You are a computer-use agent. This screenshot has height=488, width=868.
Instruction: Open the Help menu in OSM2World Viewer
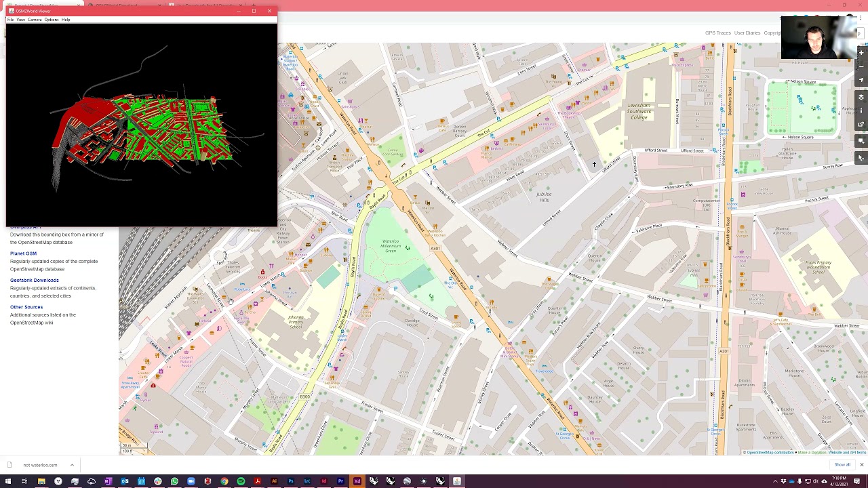(66, 20)
